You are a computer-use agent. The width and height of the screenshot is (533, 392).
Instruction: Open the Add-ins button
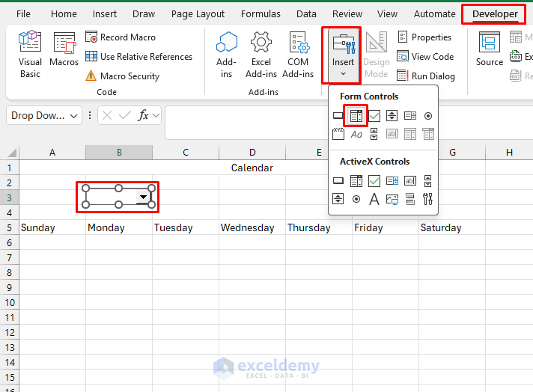pos(226,55)
